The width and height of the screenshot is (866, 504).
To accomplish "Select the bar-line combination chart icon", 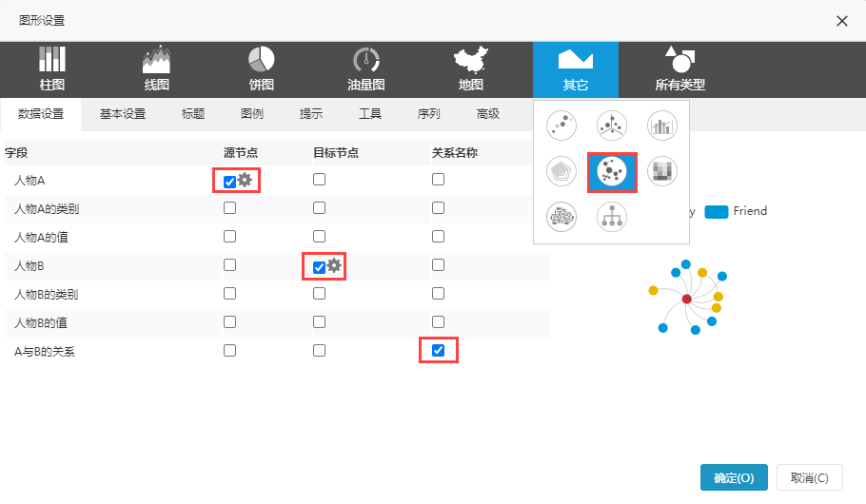I will [661, 126].
